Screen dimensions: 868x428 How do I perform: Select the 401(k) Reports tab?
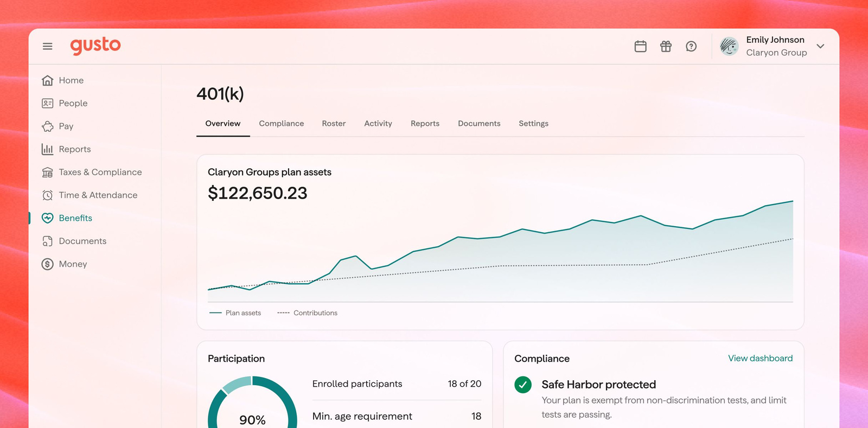point(425,124)
